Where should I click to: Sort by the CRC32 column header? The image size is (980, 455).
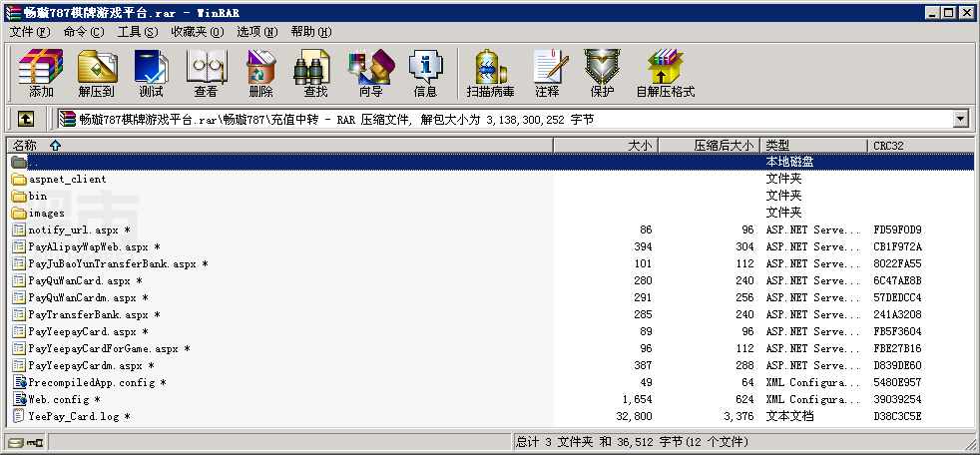tap(921, 145)
